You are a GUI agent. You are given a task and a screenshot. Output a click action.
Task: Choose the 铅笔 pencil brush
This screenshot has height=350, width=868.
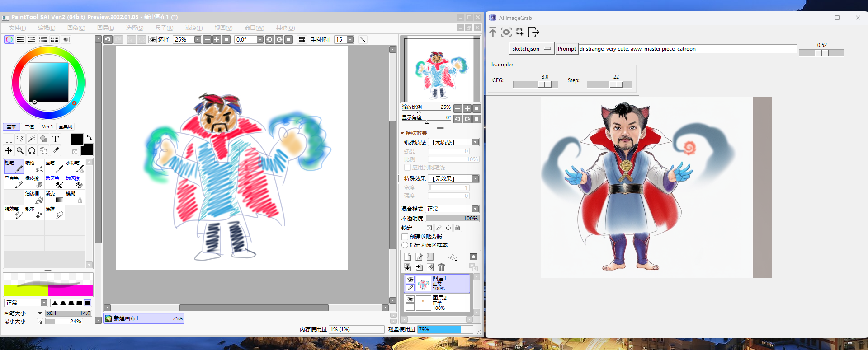[x=14, y=166]
